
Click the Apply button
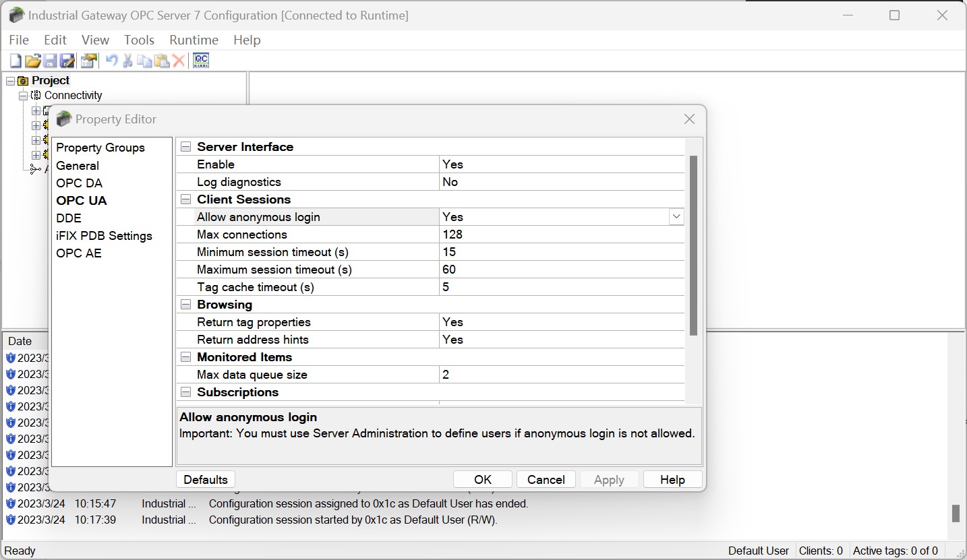609,480
